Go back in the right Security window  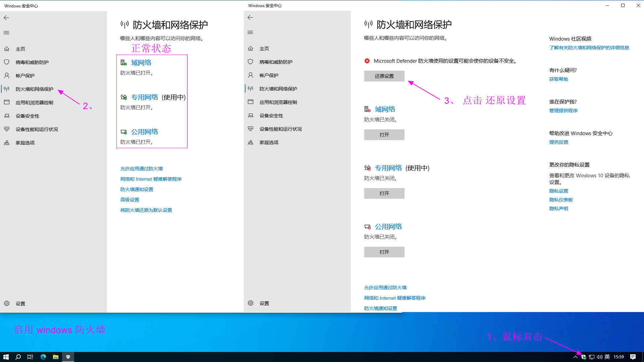point(250,17)
